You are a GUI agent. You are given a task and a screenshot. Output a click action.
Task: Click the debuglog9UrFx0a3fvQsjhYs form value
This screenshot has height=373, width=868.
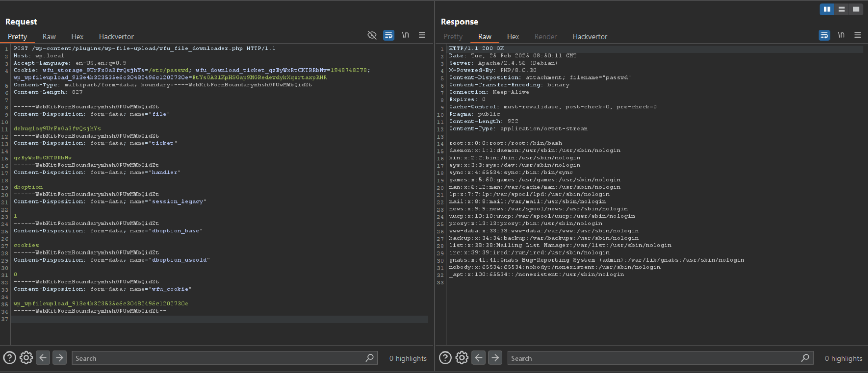(x=57, y=129)
